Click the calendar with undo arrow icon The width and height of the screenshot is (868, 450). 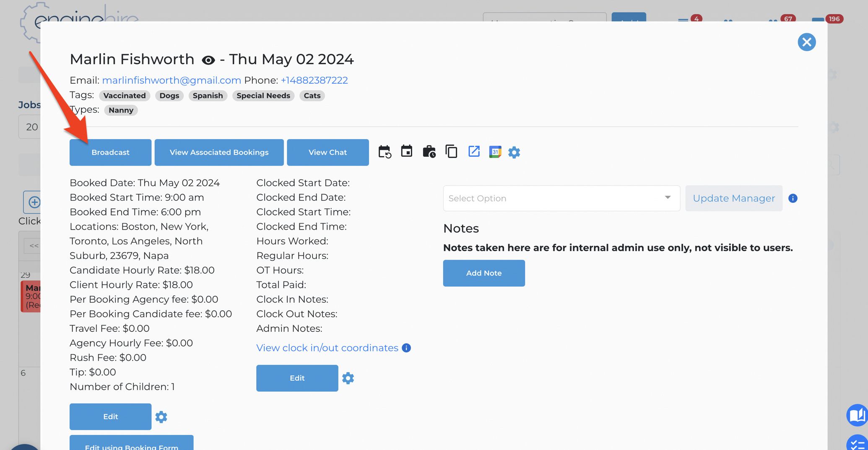385,152
